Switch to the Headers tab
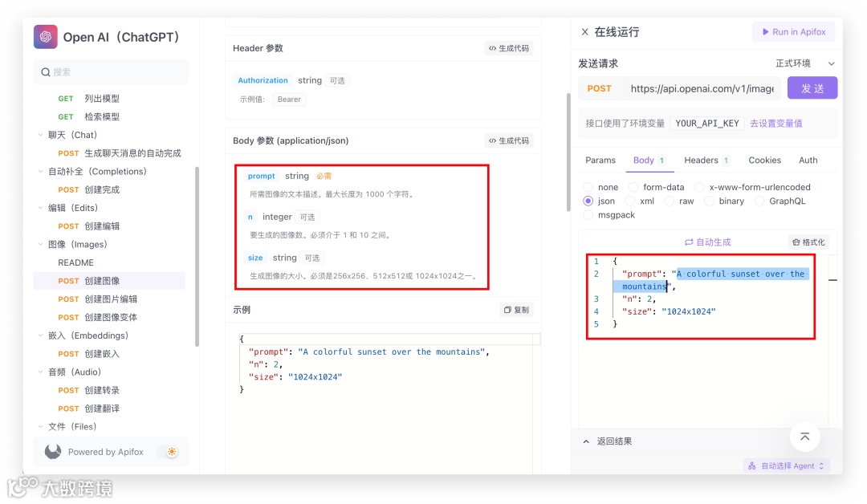The height and width of the screenshot is (504, 867). pyautogui.click(x=706, y=161)
